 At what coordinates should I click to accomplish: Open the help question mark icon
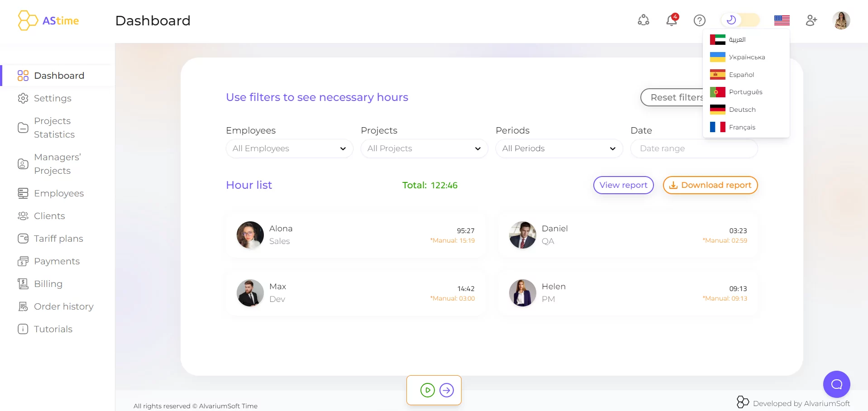(699, 20)
